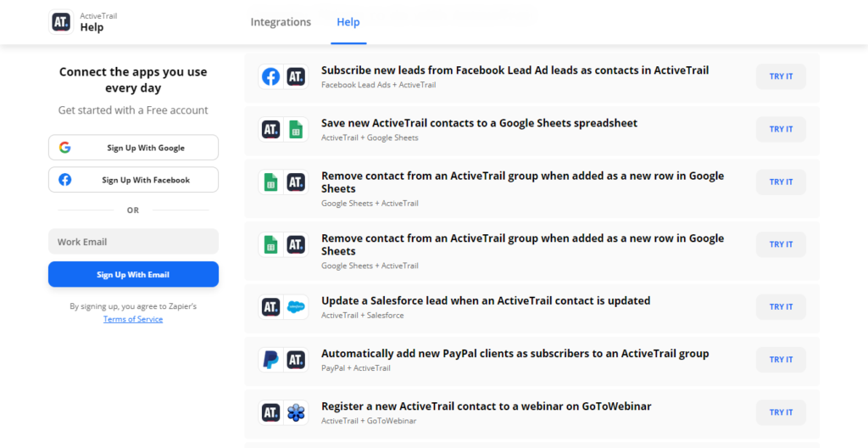The image size is (868, 448).
Task: Click ActiveTrail icon in the Salesforce row
Action: point(271,307)
